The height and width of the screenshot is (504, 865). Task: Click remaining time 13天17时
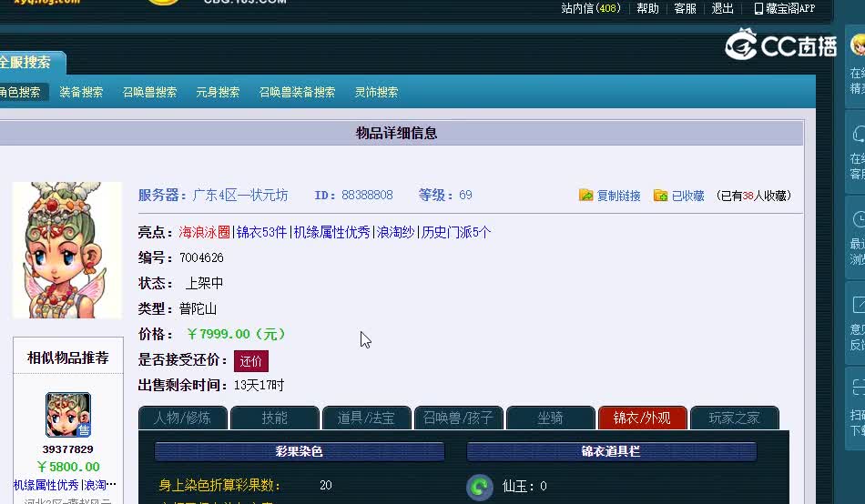pyautogui.click(x=259, y=385)
